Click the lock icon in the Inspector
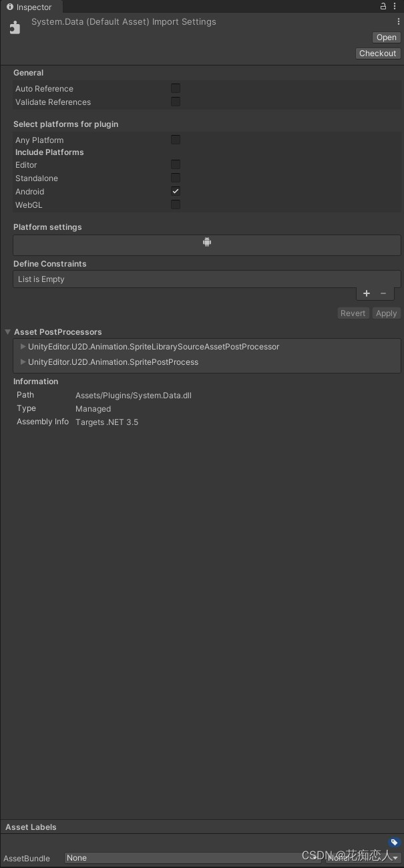 point(383,6)
